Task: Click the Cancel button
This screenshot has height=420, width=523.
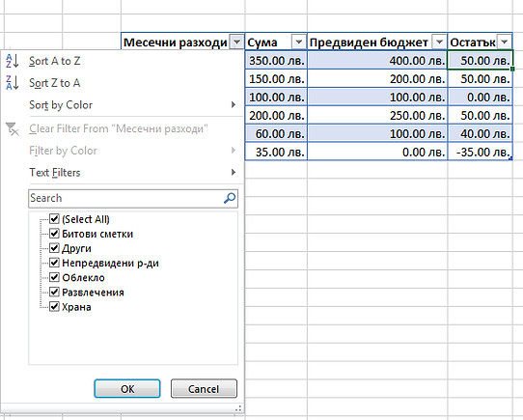Action: tap(204, 388)
